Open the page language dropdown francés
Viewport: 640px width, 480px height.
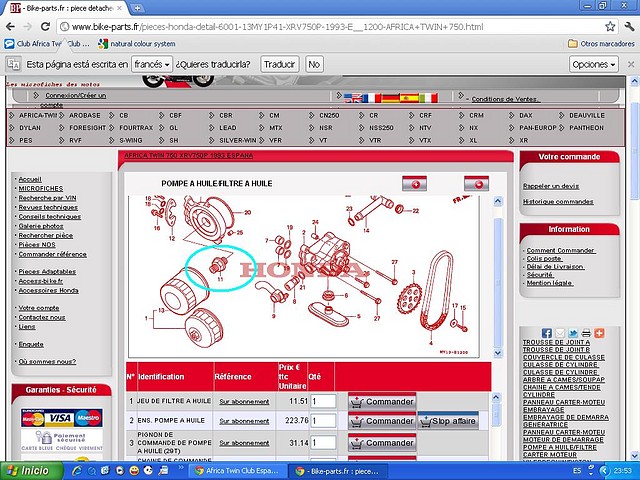pos(152,64)
